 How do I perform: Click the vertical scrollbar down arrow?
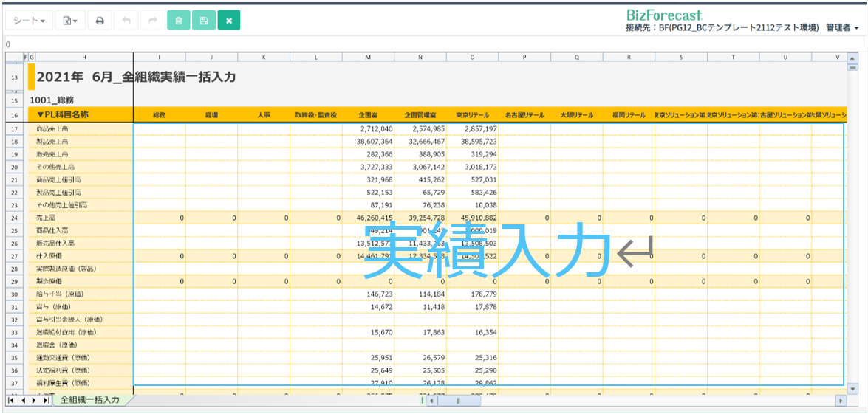(853, 388)
